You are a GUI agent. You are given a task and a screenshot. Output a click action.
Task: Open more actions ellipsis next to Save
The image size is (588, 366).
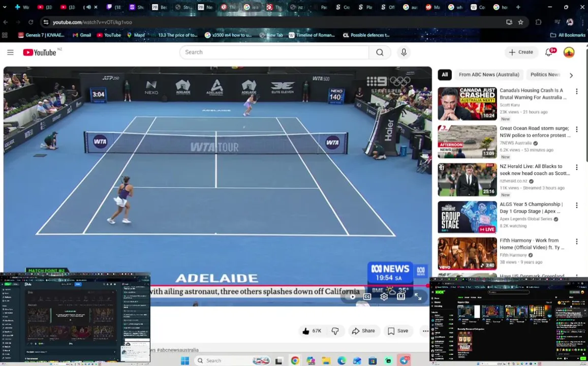pyautogui.click(x=425, y=331)
